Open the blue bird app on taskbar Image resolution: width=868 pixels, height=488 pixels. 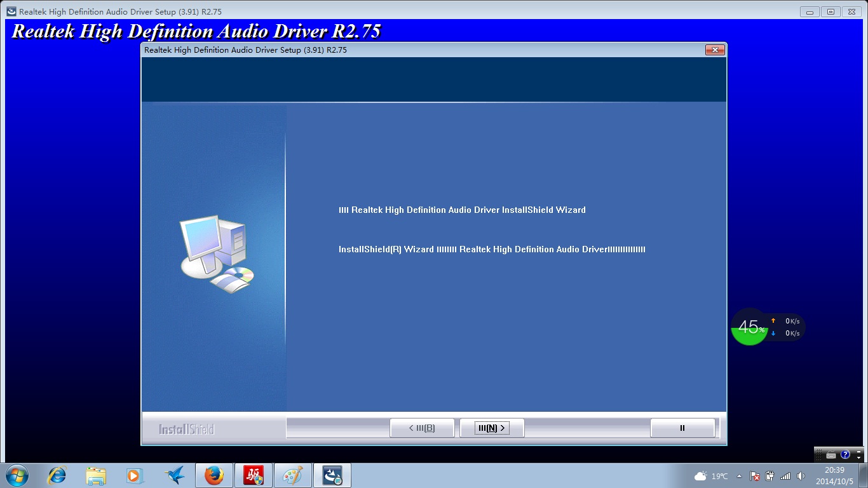[x=174, y=475]
